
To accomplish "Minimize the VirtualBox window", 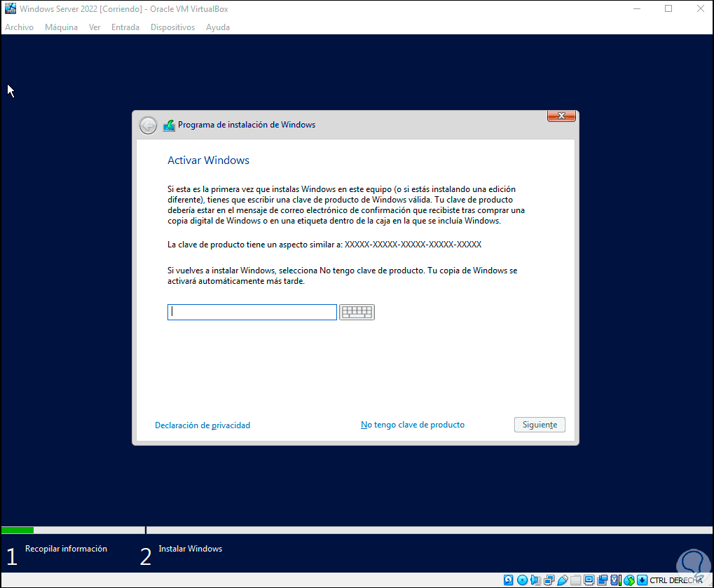I will point(637,8).
